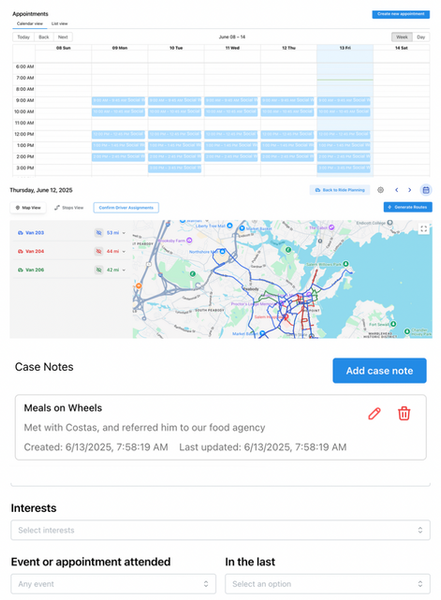
Task: Click the Meals on Wheels note title
Action: (63, 408)
